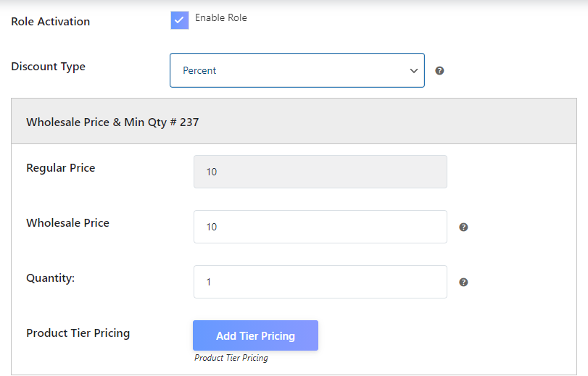Image resolution: width=588 pixels, height=376 pixels.
Task: Toggle the Enable Role checkbox
Action: click(x=180, y=20)
